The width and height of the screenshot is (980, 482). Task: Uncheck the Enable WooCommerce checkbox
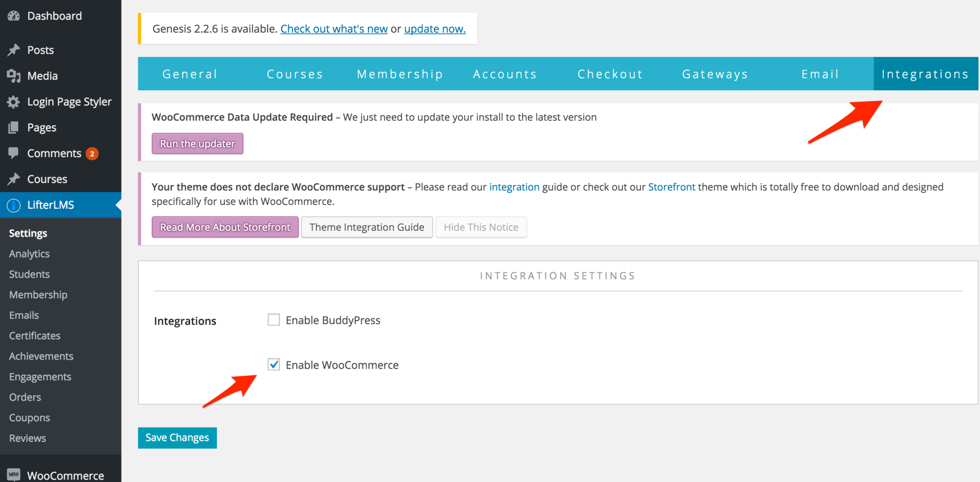(x=274, y=365)
